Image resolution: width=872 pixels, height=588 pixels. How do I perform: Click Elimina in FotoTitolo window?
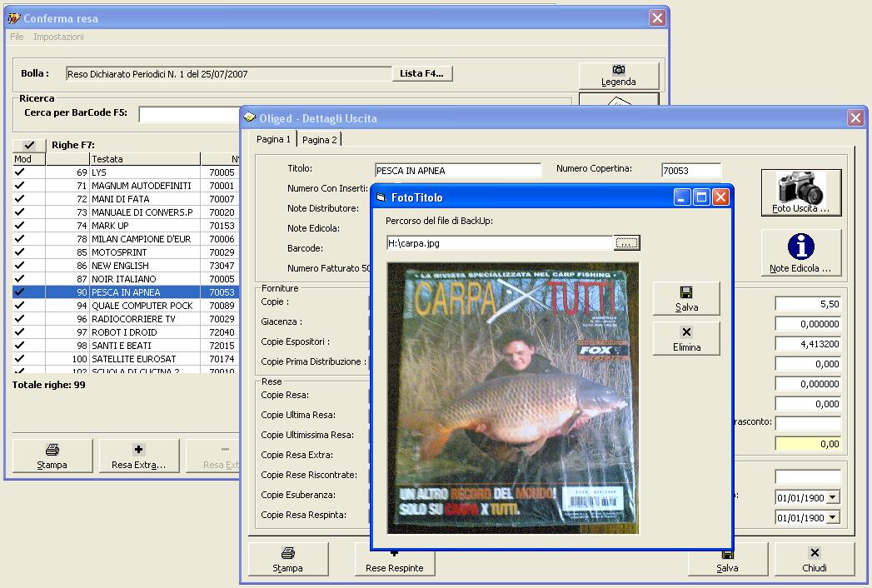tap(686, 339)
